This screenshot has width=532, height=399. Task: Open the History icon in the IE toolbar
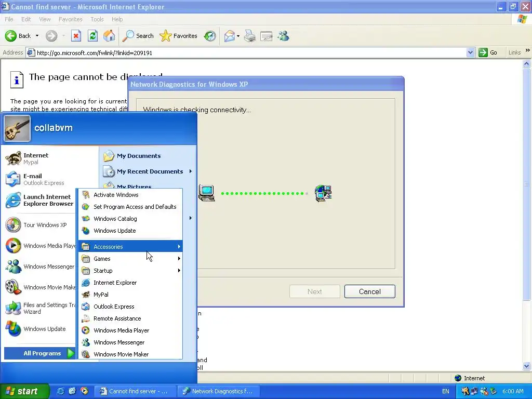coord(210,36)
